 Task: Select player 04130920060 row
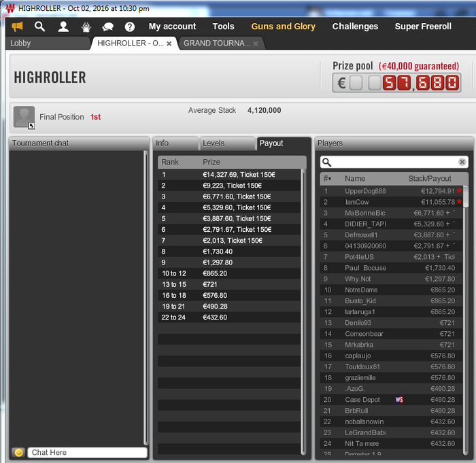[x=391, y=246]
